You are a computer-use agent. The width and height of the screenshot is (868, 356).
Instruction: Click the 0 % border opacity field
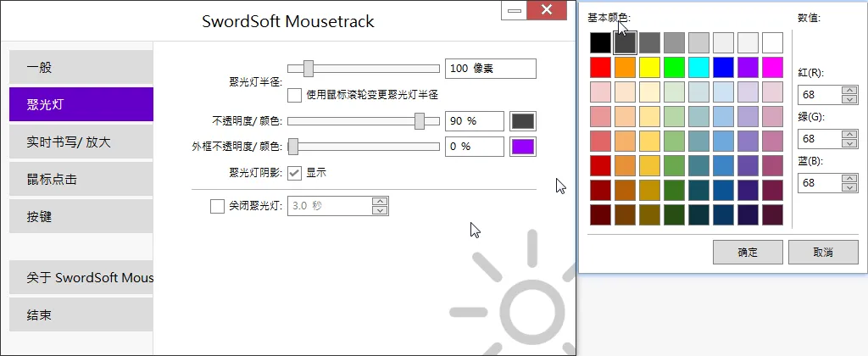point(475,147)
